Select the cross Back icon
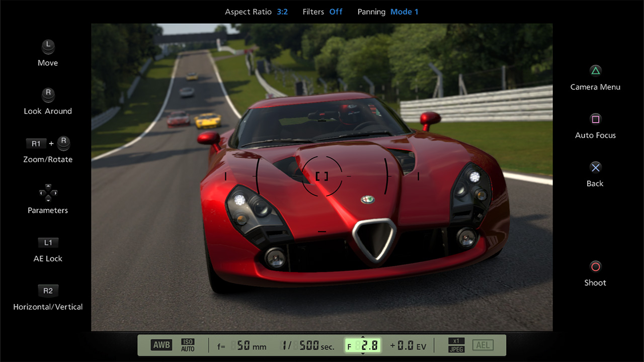Viewport: 644px width, 362px height. pos(595,167)
